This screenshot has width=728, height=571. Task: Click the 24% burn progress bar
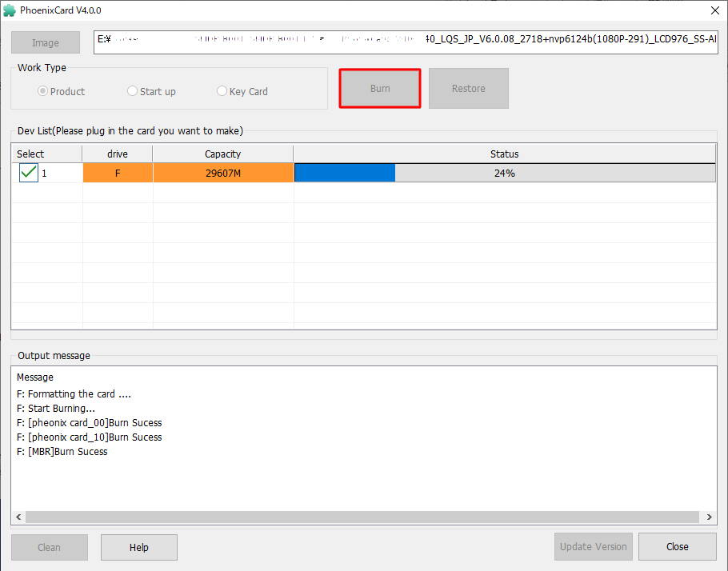(x=504, y=173)
